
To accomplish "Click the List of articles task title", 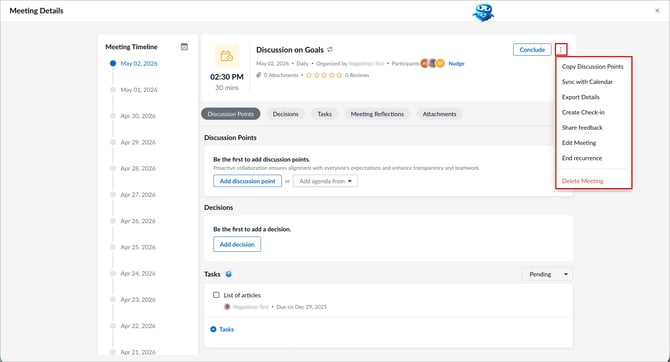I will pyautogui.click(x=242, y=295).
